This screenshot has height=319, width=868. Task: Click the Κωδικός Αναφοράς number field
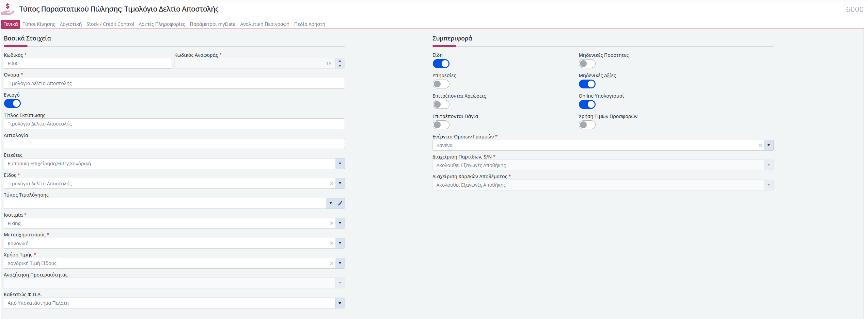click(x=255, y=64)
